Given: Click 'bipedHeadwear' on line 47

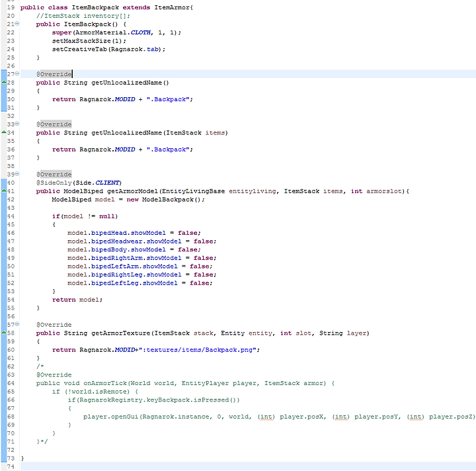Looking at the screenshot, I should point(116,241).
